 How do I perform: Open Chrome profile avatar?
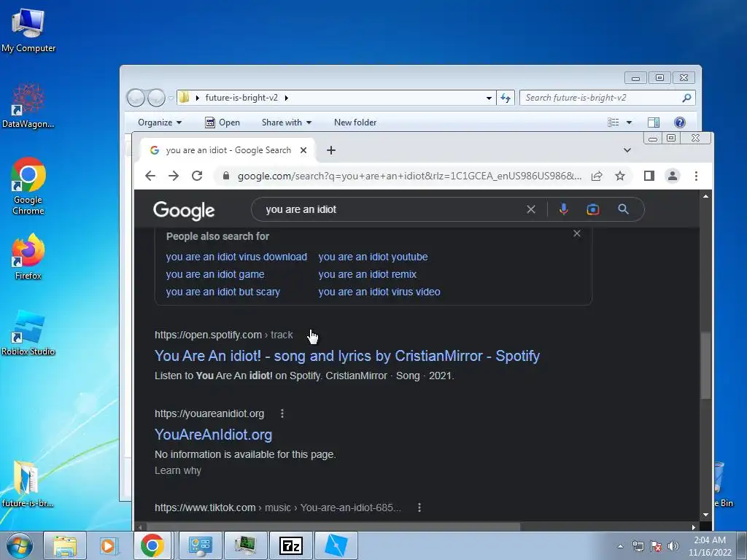point(672,176)
